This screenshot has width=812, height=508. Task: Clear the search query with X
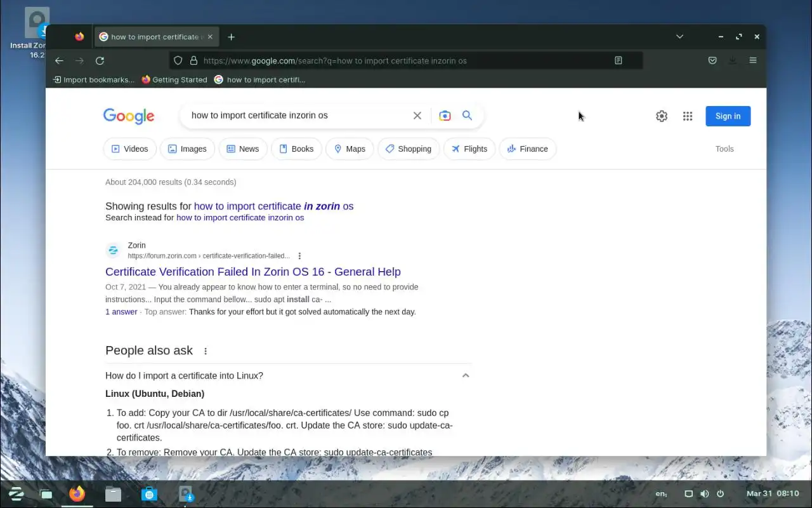pyautogui.click(x=417, y=116)
